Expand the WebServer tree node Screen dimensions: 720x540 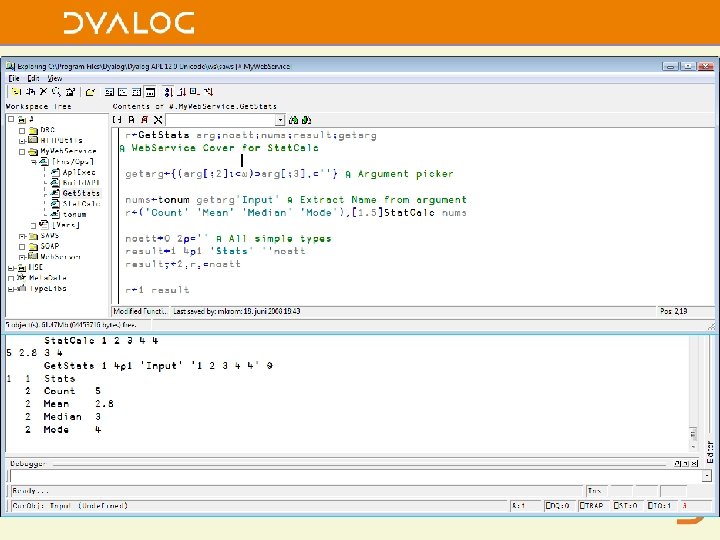tap(22, 257)
